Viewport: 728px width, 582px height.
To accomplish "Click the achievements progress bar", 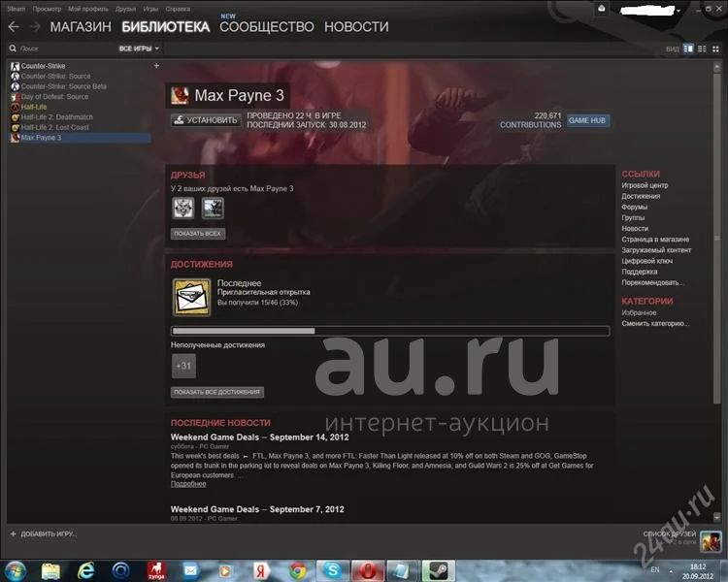I will coord(390,331).
